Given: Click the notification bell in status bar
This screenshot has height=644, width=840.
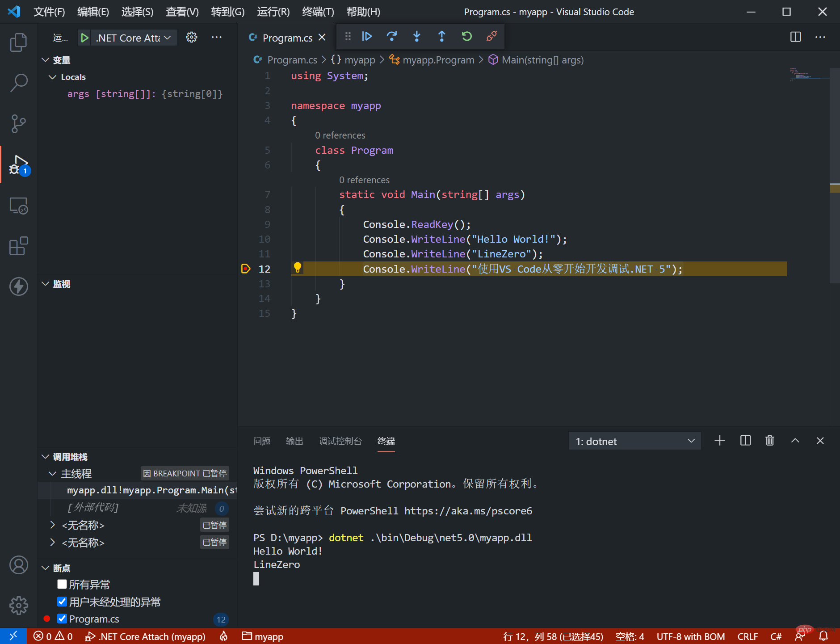Looking at the screenshot, I should [x=824, y=636].
